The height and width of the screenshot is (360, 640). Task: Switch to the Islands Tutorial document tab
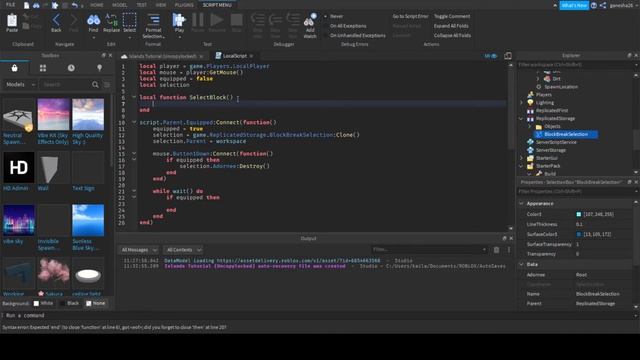click(162, 56)
